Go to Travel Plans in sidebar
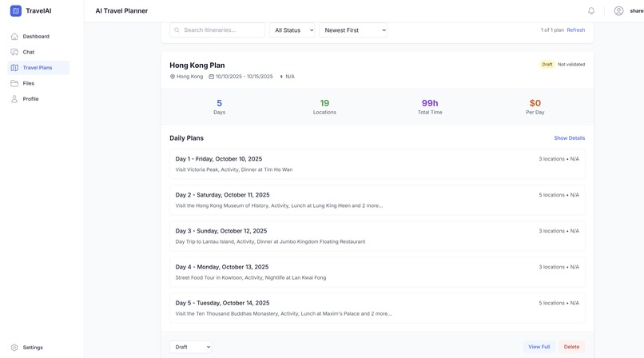This screenshot has width=644, height=358. [38, 68]
